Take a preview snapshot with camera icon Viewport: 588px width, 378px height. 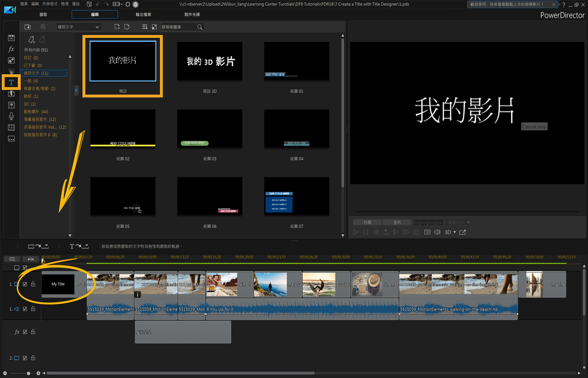416,232
